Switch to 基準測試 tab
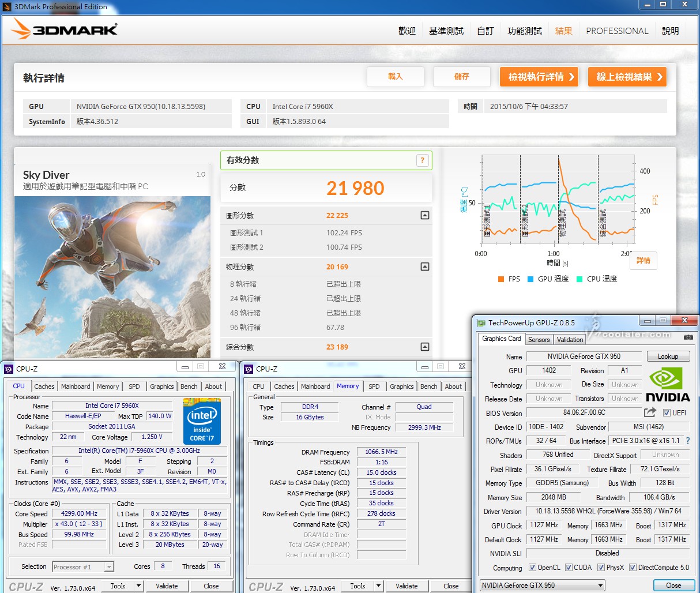This screenshot has width=700, height=593. 446,31
